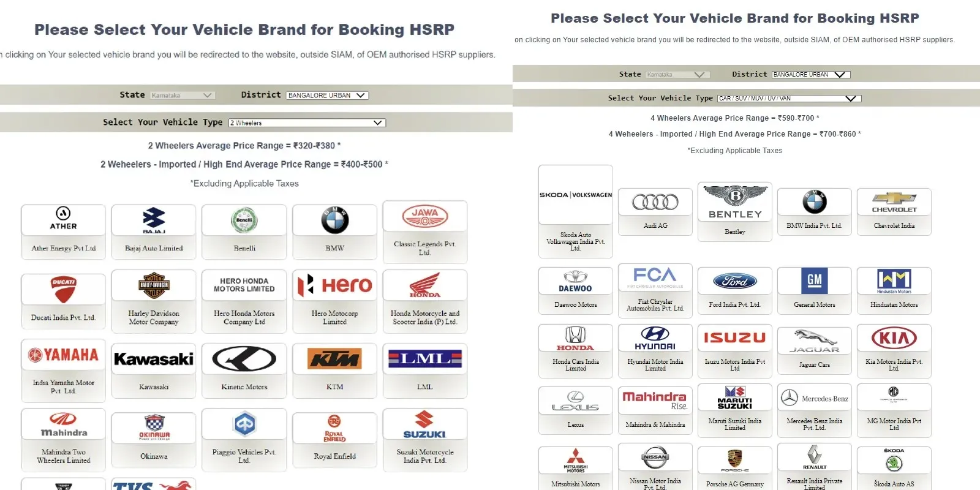This screenshot has height=490, width=980.
Task: Choose the Ford oval logo
Action: pos(734,281)
